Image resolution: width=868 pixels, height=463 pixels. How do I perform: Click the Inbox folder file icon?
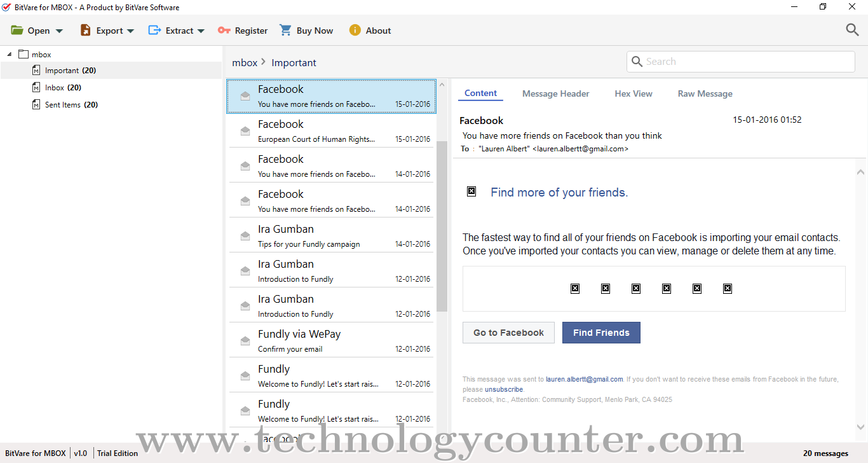point(36,87)
